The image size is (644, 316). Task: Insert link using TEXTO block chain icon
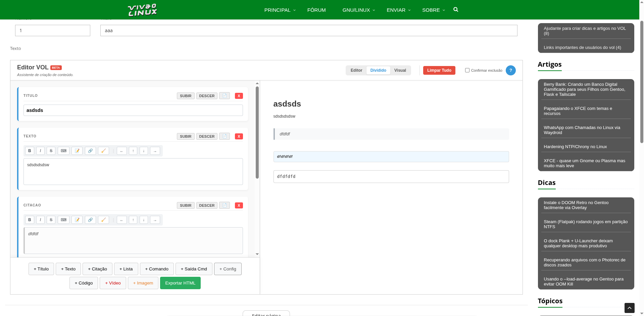[90, 151]
